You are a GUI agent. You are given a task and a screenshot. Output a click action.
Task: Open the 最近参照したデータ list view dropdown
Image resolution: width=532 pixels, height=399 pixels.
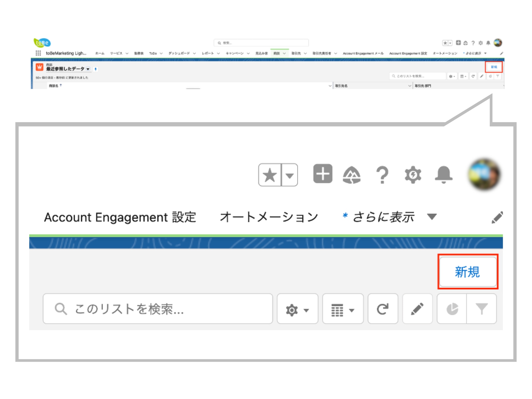tap(88, 69)
